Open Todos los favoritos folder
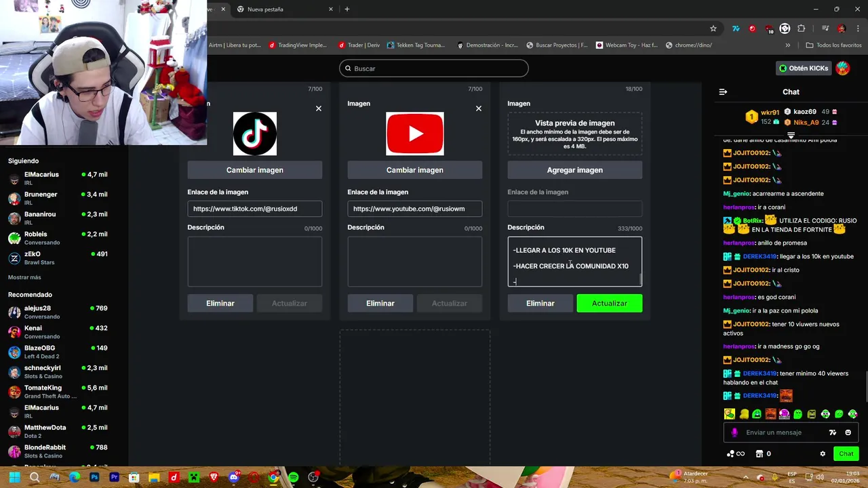The image size is (868, 488). coord(833,45)
